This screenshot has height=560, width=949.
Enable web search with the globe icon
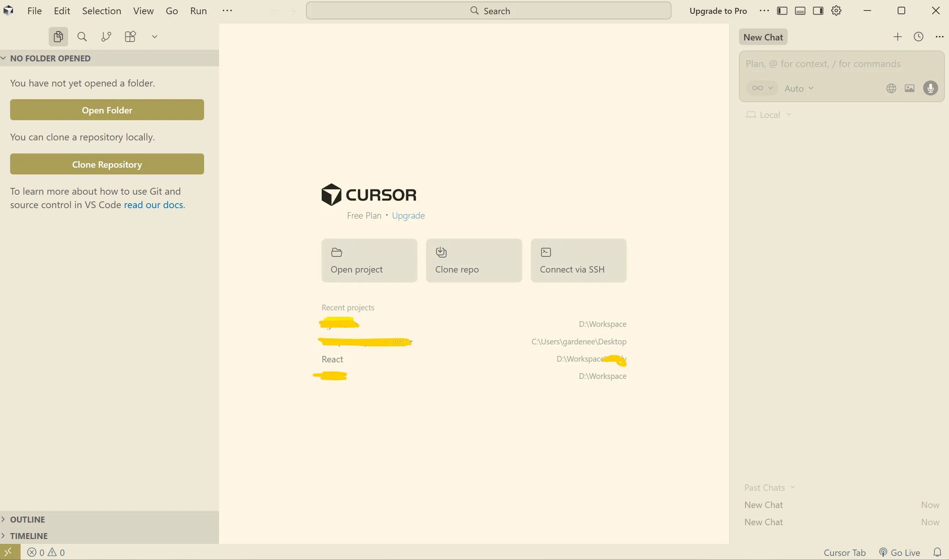pos(891,88)
